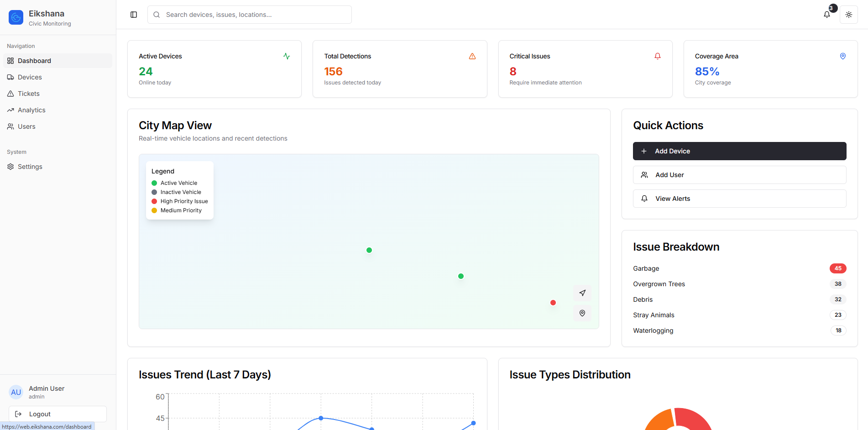Click the yellow Medium Priority legend swatch

154,210
